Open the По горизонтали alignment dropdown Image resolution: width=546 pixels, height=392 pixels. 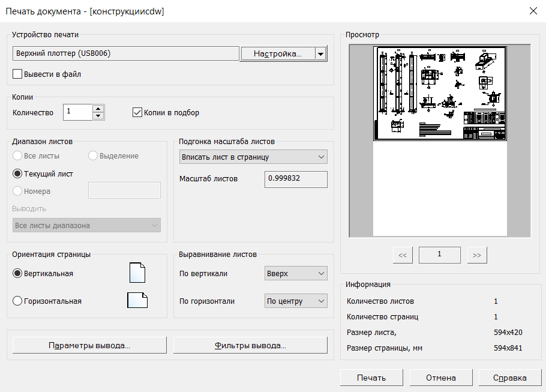296,301
